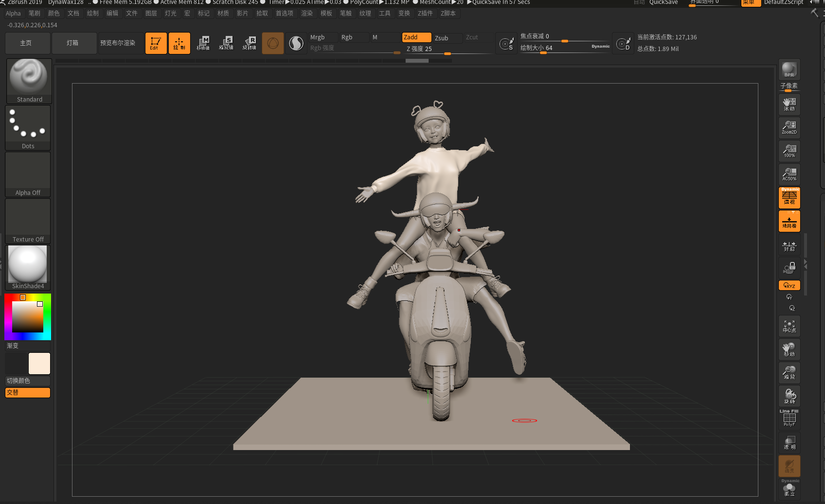Click the 缩放轴 scale gizmo icon
Image resolution: width=825 pixels, height=504 pixels.
(x=226, y=43)
